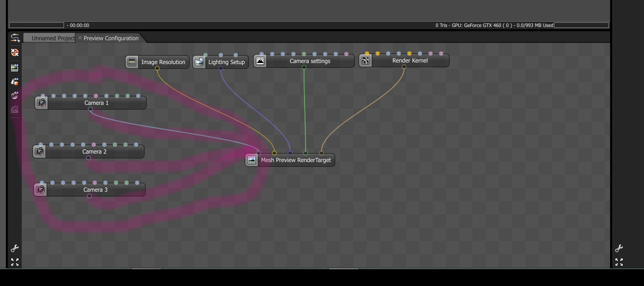Click the Camera 2 node camera icon
Screen dimensions: 644x286
[x=40, y=151]
